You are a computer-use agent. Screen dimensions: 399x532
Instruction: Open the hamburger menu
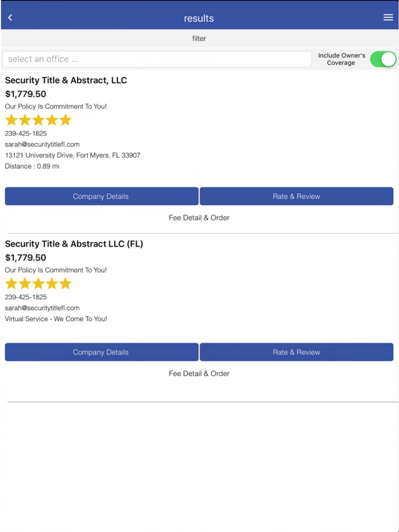click(388, 17)
